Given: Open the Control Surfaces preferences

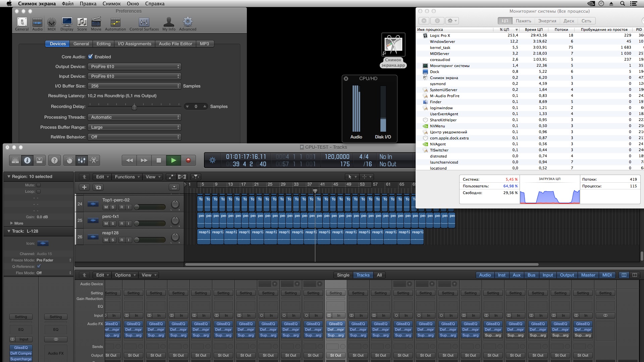Looking at the screenshot, I should click(144, 23).
